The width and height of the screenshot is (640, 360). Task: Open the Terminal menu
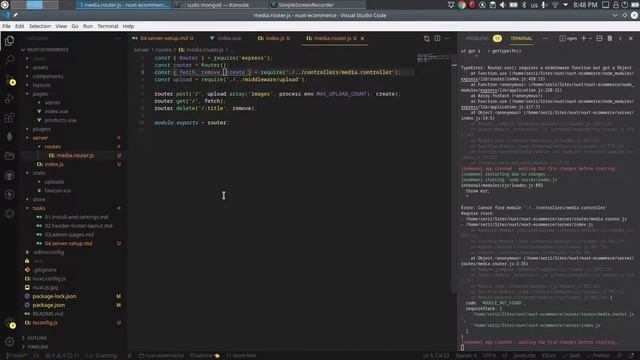[108, 26]
